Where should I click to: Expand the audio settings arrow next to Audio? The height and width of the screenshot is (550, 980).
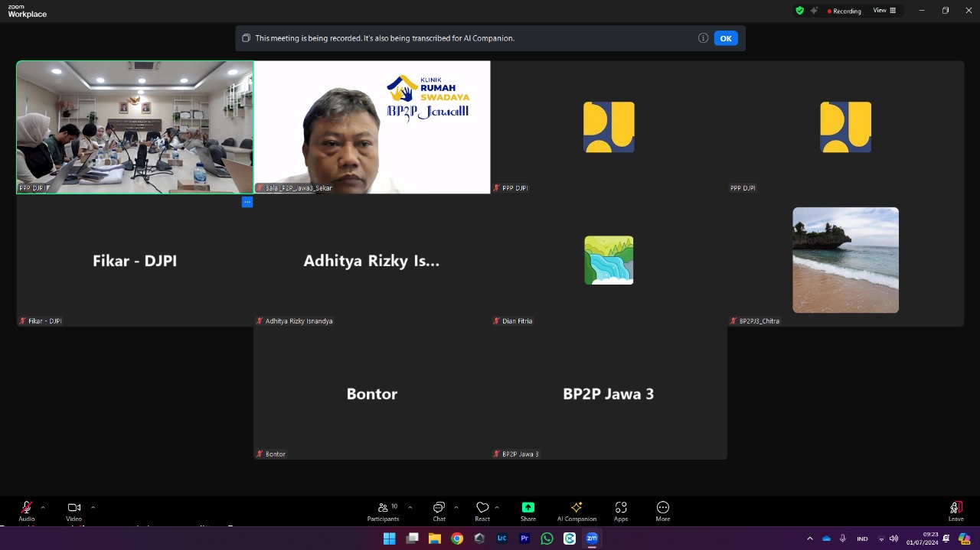[43, 507]
